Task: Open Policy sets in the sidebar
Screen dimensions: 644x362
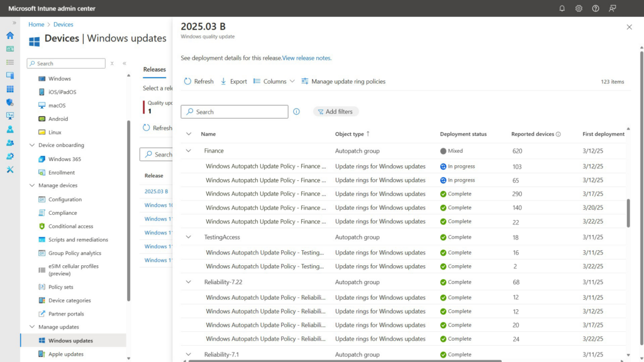Action: 61,287
